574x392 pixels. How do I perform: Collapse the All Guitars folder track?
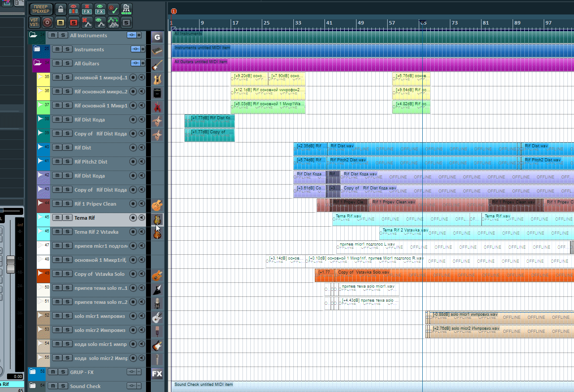[x=37, y=63]
